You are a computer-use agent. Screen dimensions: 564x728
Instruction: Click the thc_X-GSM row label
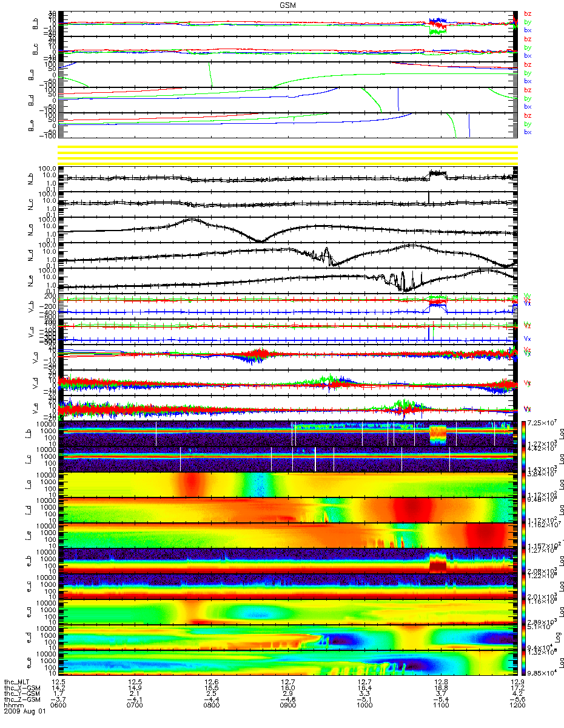tap(22, 688)
